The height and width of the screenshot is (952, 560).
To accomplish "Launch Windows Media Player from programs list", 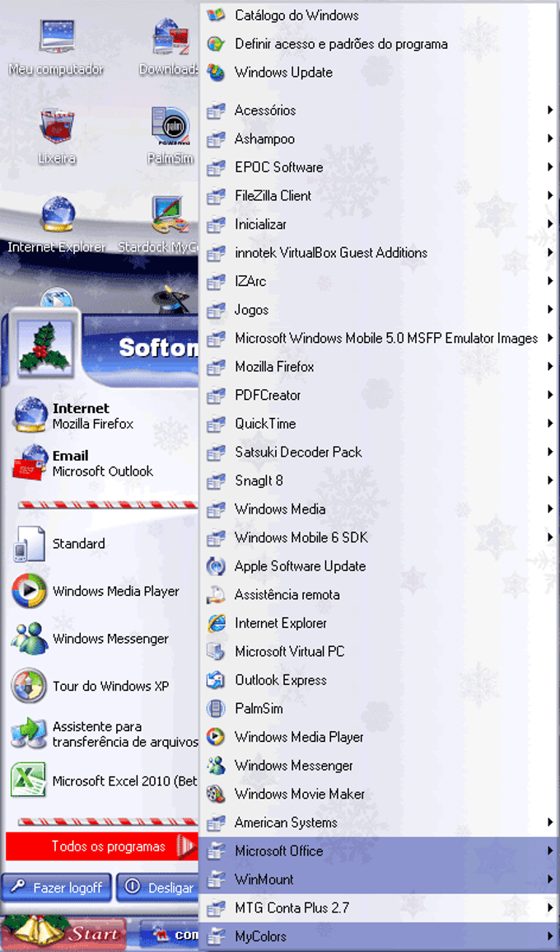I will coord(379,737).
